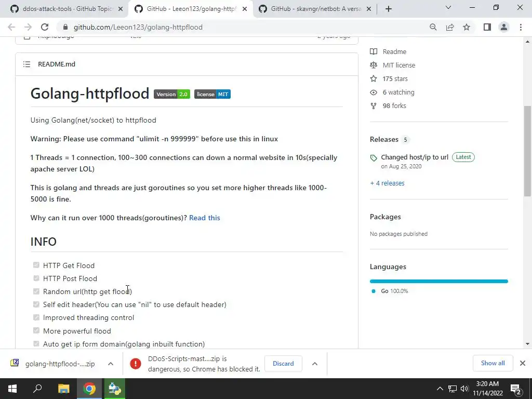Click the share page icon

coord(450,27)
